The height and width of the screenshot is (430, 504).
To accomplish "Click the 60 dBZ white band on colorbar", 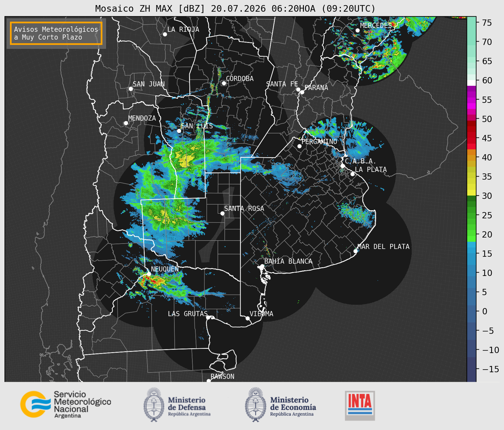I will [471, 83].
